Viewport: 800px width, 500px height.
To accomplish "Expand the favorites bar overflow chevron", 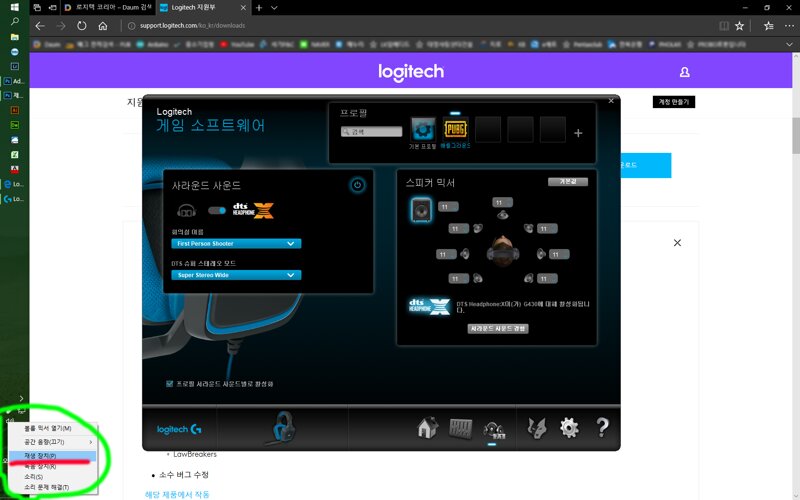I will tap(789, 44).
